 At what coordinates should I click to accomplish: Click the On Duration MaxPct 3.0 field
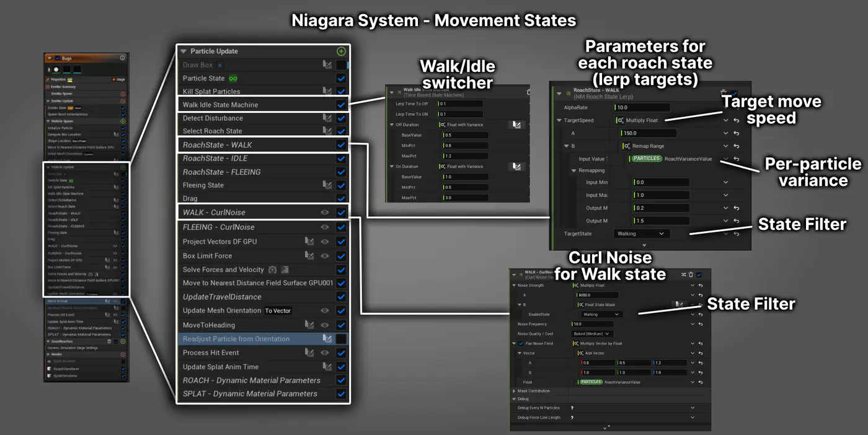coord(466,198)
